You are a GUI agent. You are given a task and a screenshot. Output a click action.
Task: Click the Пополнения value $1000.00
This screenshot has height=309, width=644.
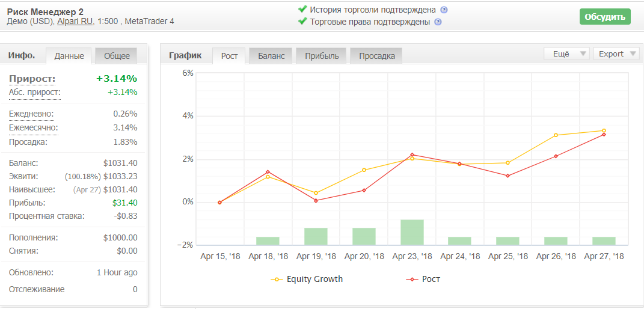pyautogui.click(x=120, y=237)
